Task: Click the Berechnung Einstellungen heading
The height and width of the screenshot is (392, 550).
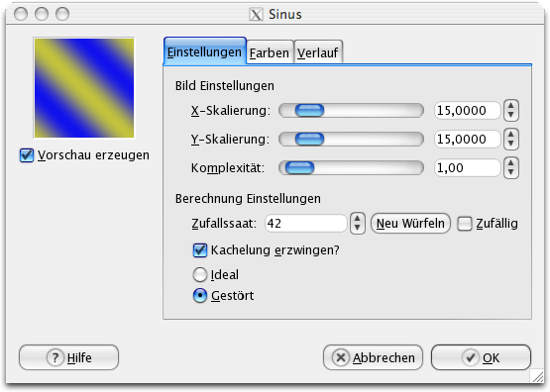Action: click(x=248, y=199)
